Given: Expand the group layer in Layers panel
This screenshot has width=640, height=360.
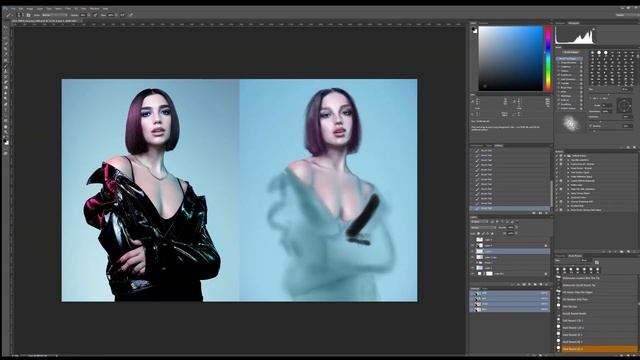Looking at the screenshot, I should [x=477, y=262].
